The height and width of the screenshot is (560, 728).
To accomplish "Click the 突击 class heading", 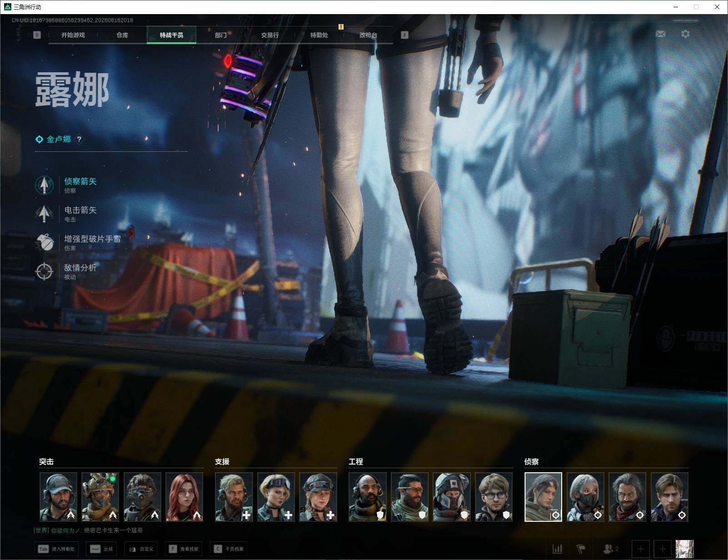I will [46, 462].
